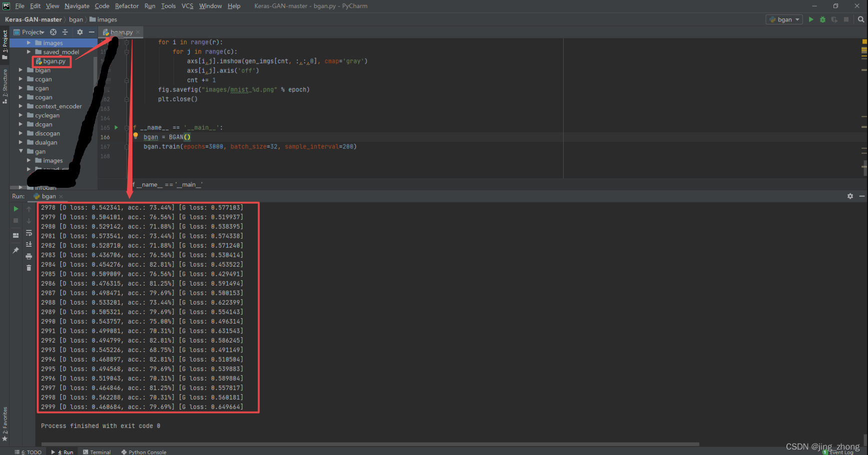Open Search Everywhere magnifier icon
868x455 pixels.
pos(861,19)
